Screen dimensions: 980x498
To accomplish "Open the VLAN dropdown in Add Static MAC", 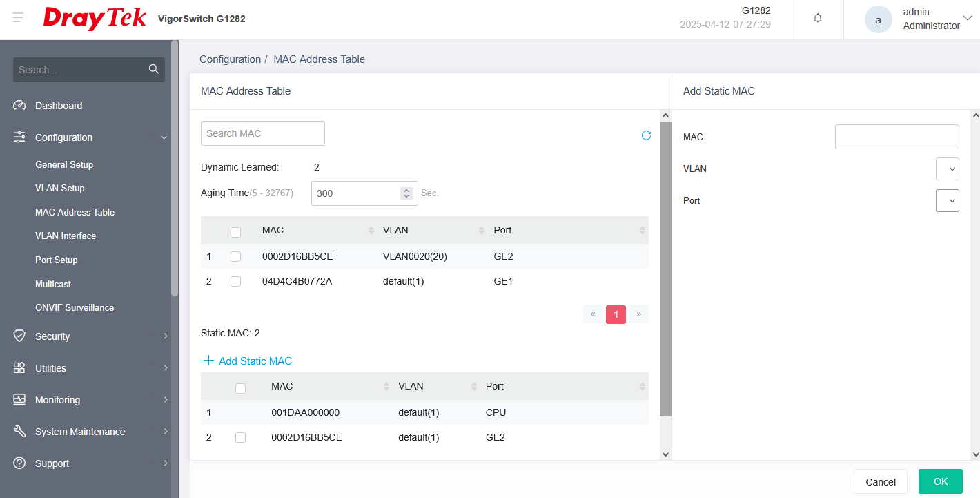I will (947, 169).
